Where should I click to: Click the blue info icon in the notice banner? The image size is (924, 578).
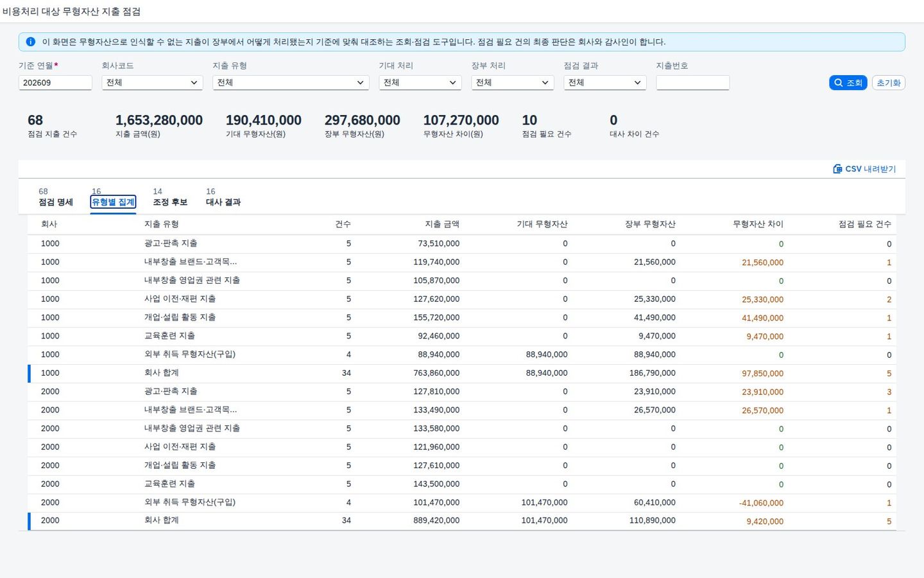pos(30,42)
